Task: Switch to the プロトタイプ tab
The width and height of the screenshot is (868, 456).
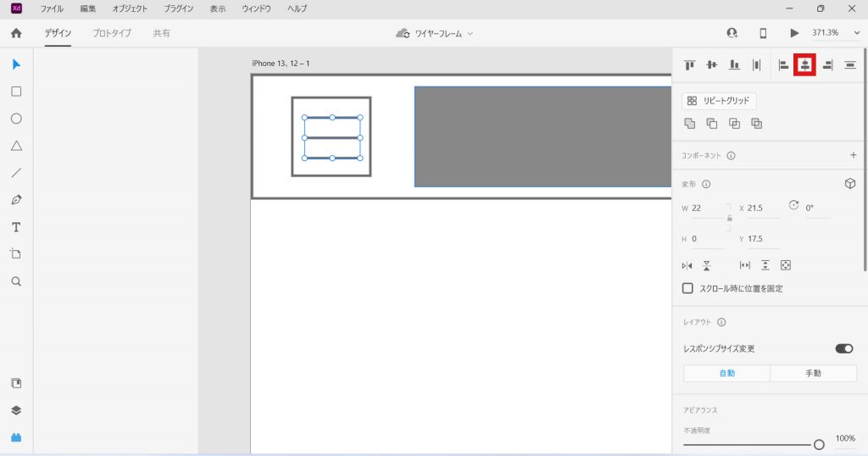Action: (x=112, y=33)
